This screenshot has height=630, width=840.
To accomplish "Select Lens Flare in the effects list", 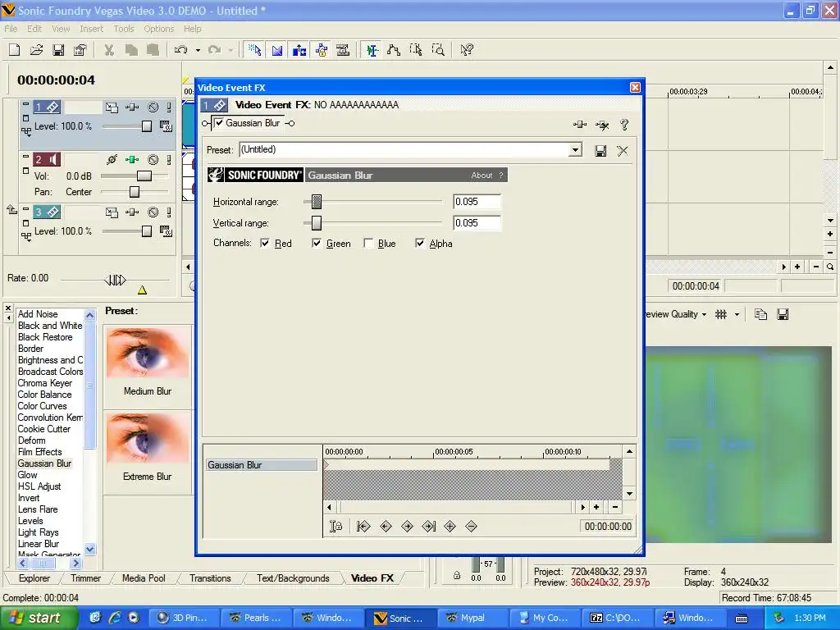I will (x=38, y=509).
